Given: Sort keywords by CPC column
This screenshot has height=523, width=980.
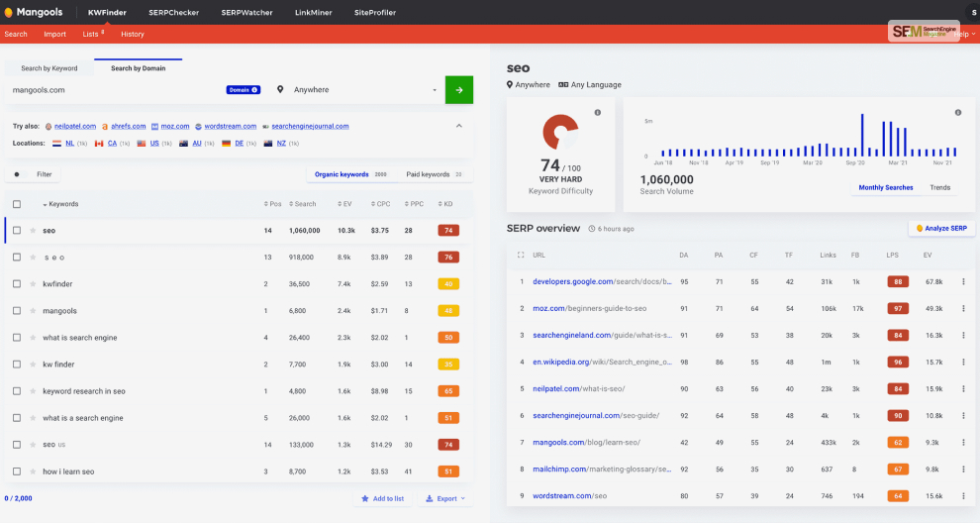Looking at the screenshot, I should [x=381, y=204].
